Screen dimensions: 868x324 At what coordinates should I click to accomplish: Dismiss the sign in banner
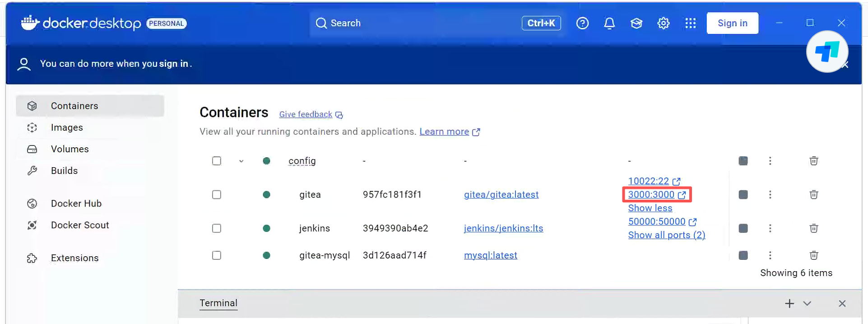tap(846, 65)
